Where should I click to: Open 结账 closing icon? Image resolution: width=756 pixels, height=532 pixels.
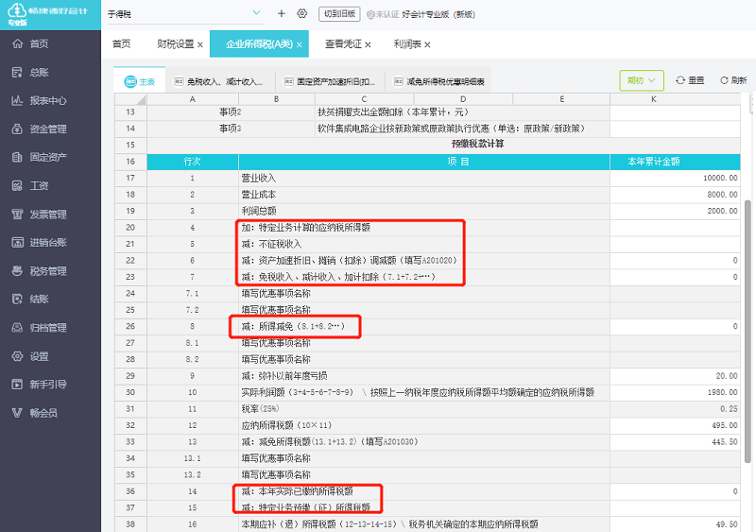click(x=17, y=299)
